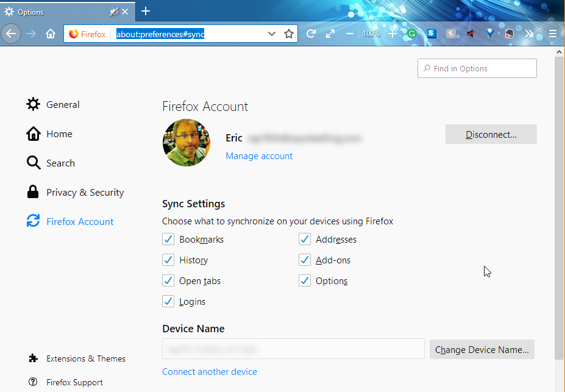Open the Home preferences category
This screenshot has width=565, height=392.
(x=49, y=134)
